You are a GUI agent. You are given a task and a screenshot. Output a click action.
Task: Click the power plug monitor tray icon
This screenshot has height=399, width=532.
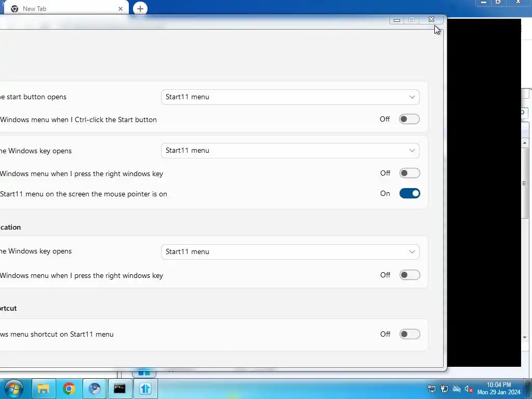point(444,389)
